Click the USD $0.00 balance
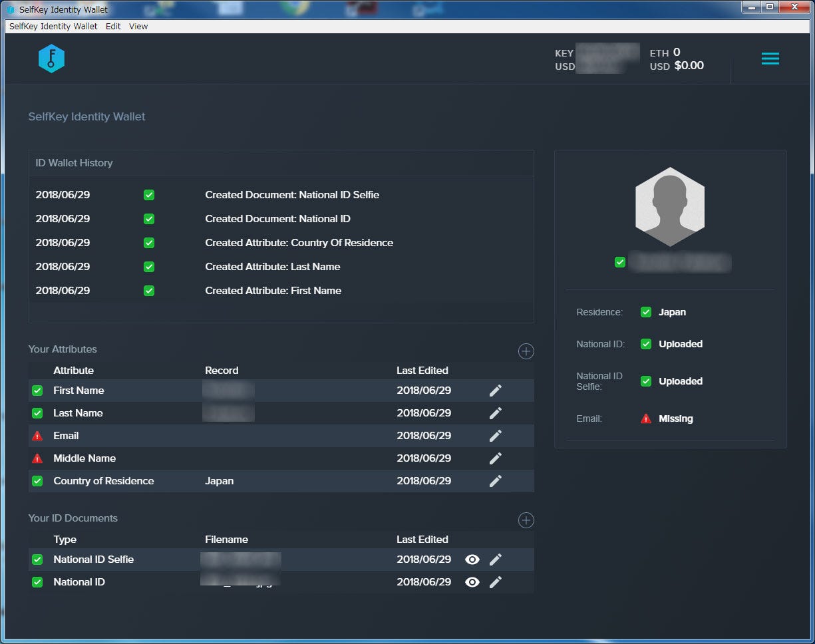 [689, 65]
